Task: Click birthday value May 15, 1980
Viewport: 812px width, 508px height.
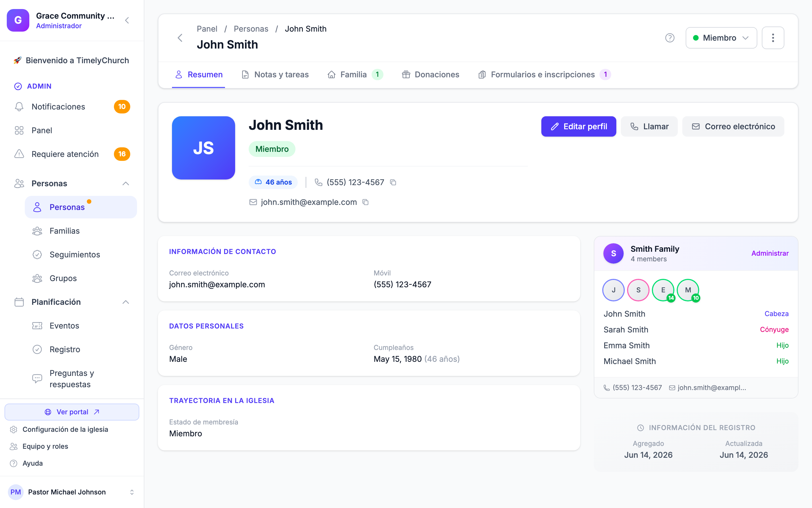Action: click(x=398, y=359)
